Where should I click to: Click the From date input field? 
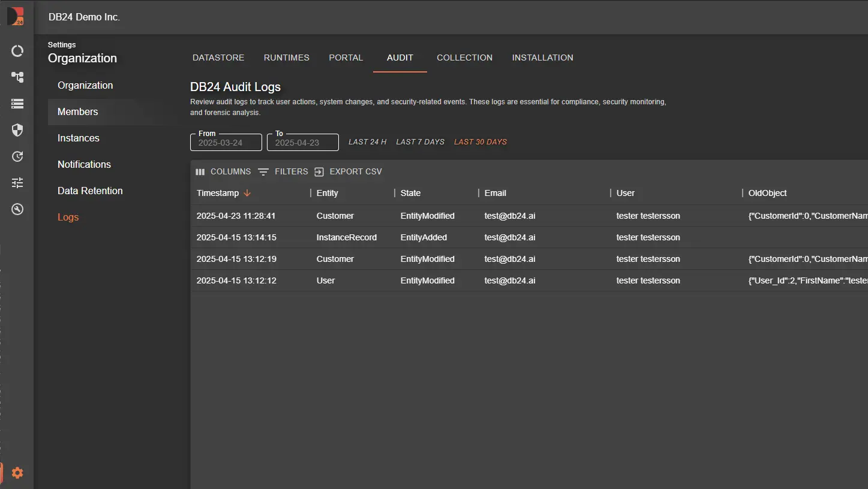coord(226,143)
